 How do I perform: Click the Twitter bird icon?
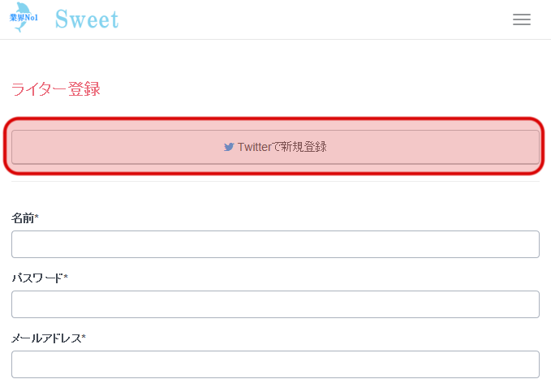tap(229, 147)
